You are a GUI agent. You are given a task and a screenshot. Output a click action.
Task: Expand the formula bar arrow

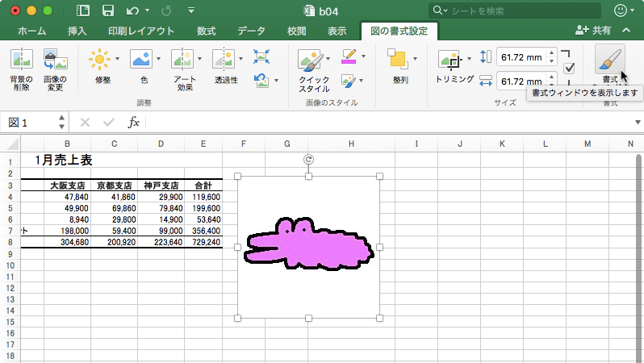point(638,122)
